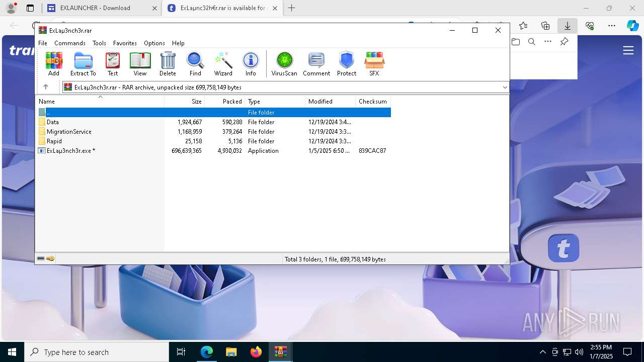The image size is (644, 362).
Task: Click Edge browser essentials icon
Action: (590, 26)
